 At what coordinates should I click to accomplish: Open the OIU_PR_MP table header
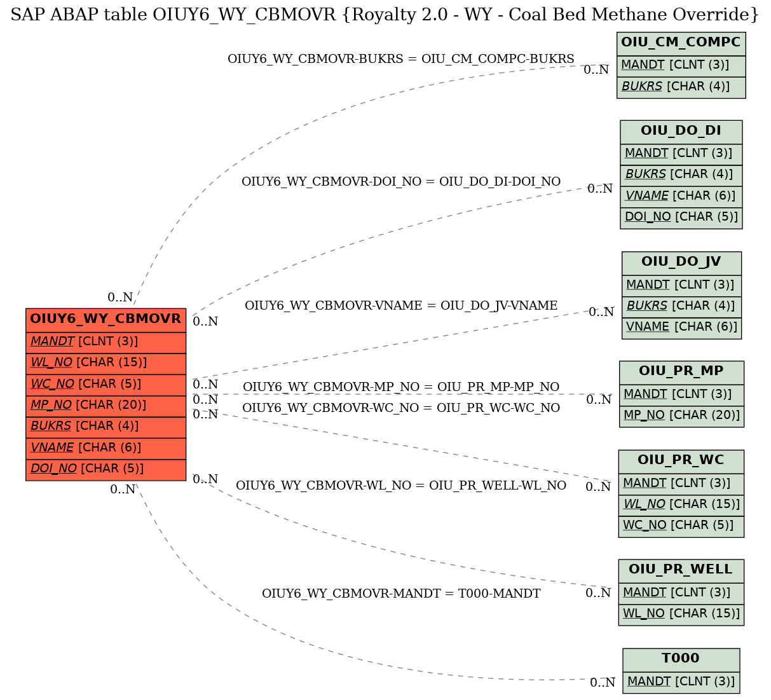(x=681, y=372)
